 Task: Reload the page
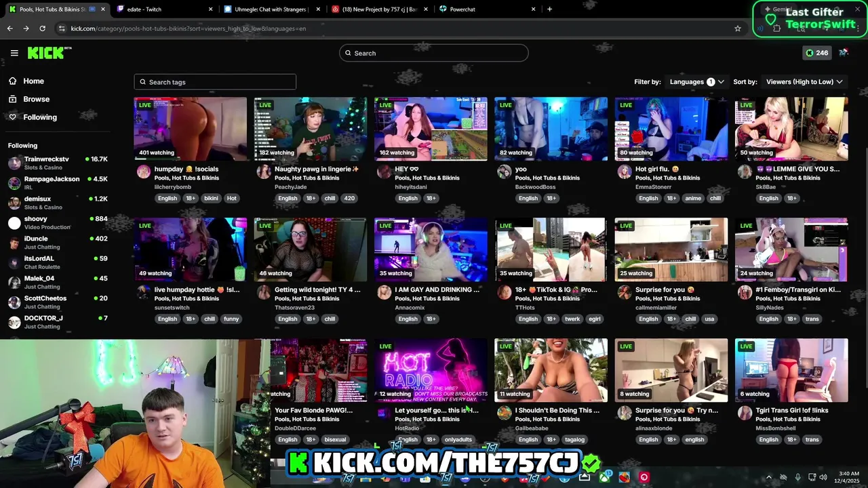(42, 28)
